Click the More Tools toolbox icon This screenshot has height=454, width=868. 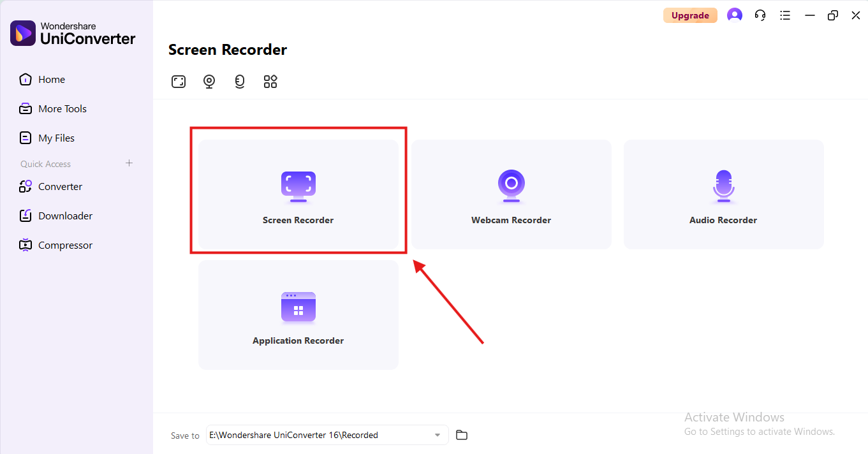(26, 109)
